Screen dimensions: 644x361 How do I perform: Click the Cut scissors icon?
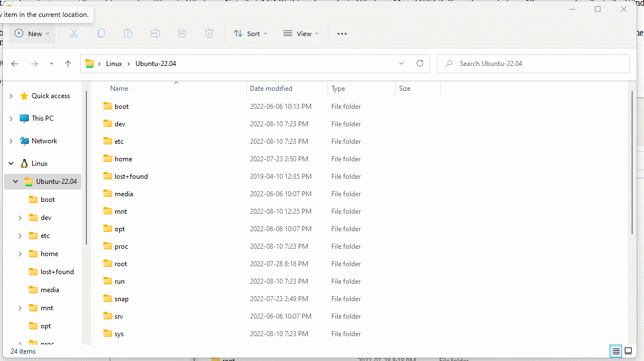(x=73, y=34)
